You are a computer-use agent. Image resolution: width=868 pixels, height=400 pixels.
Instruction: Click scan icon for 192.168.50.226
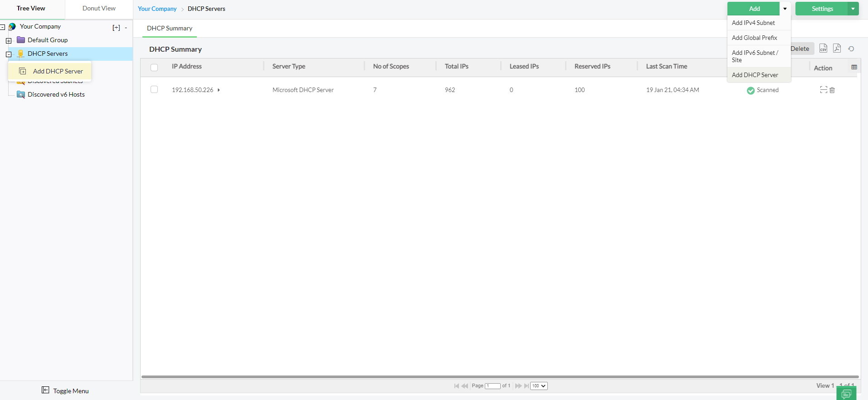(x=824, y=90)
